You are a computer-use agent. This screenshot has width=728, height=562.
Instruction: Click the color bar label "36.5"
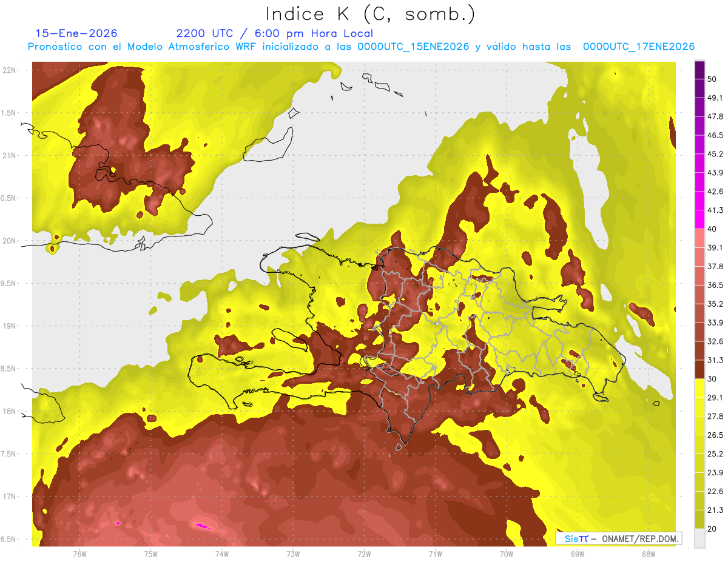[x=715, y=285]
